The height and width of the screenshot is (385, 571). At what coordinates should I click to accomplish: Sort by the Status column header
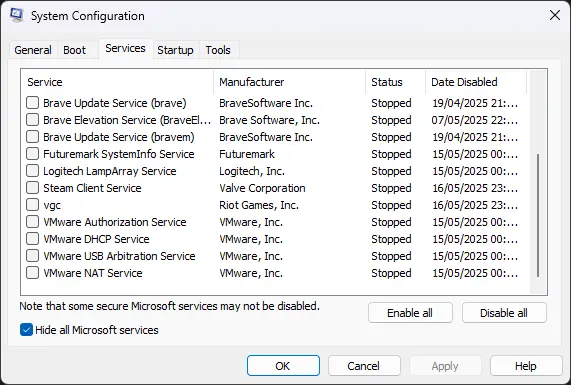(x=395, y=82)
